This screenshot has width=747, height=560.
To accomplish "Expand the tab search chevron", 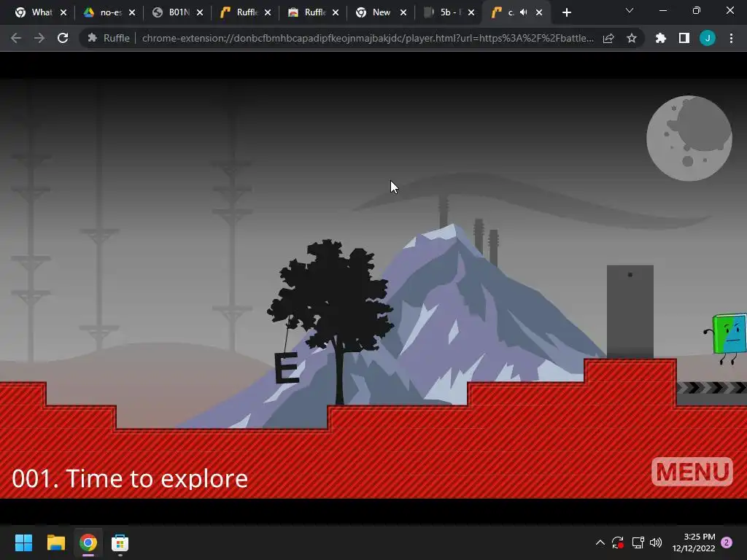I will pos(630,10).
